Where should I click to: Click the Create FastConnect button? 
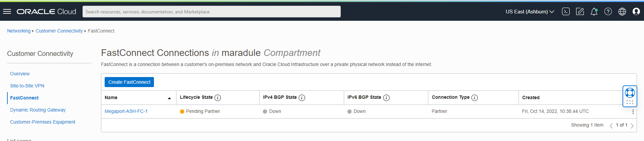click(129, 82)
